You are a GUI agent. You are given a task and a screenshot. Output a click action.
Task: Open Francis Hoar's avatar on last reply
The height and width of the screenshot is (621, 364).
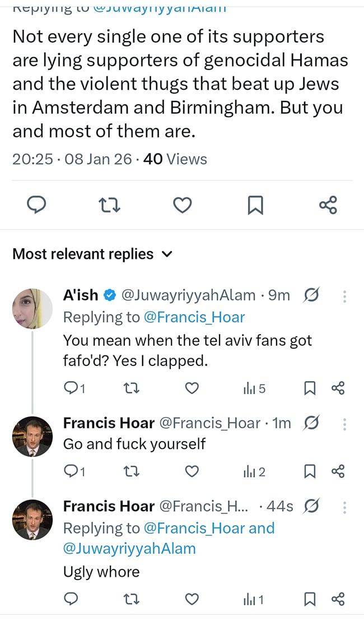click(x=32, y=520)
